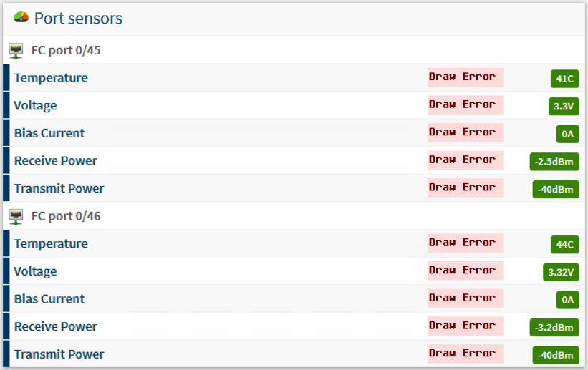Click the -3.2dBm receive power badge
Image resolution: width=588 pixels, height=370 pixels.
tap(554, 327)
